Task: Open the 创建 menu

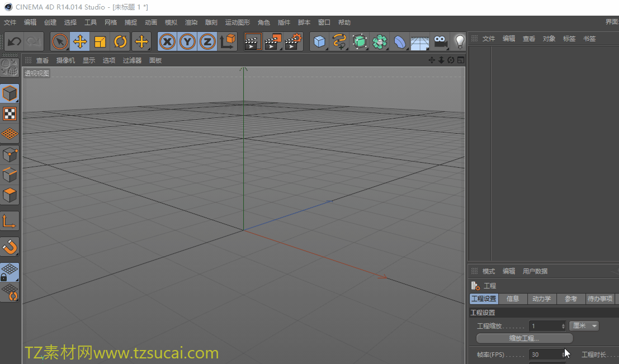Action: pyautogui.click(x=50, y=22)
